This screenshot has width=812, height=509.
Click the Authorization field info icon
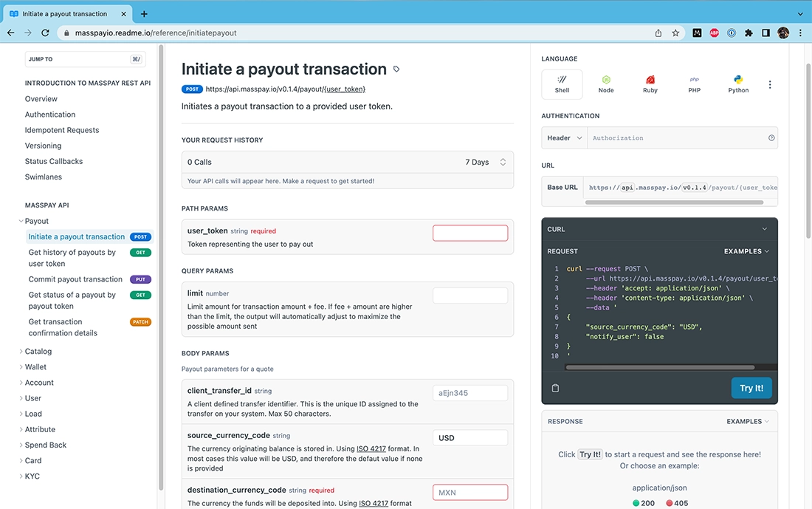[x=771, y=138]
